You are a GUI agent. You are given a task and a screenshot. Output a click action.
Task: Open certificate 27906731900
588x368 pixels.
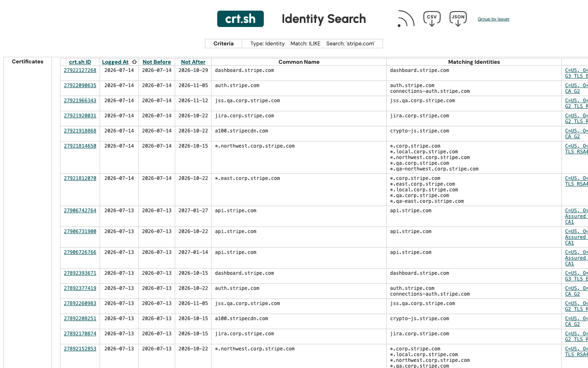click(x=80, y=231)
